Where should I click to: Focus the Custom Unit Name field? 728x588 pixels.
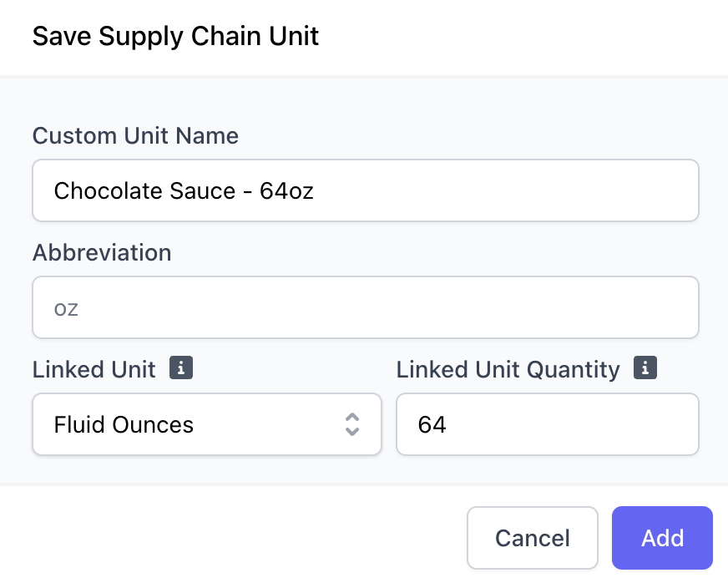click(x=366, y=190)
